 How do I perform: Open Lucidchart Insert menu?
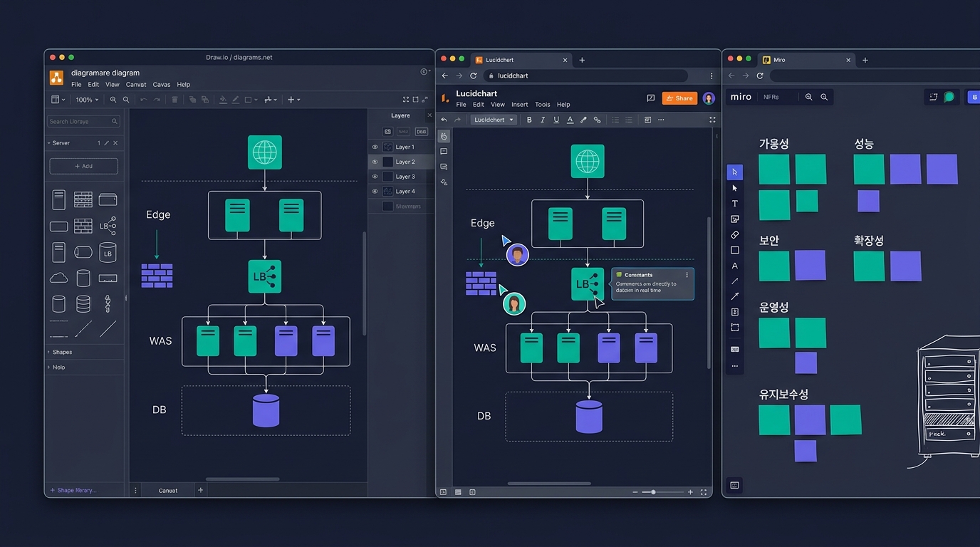[520, 105]
